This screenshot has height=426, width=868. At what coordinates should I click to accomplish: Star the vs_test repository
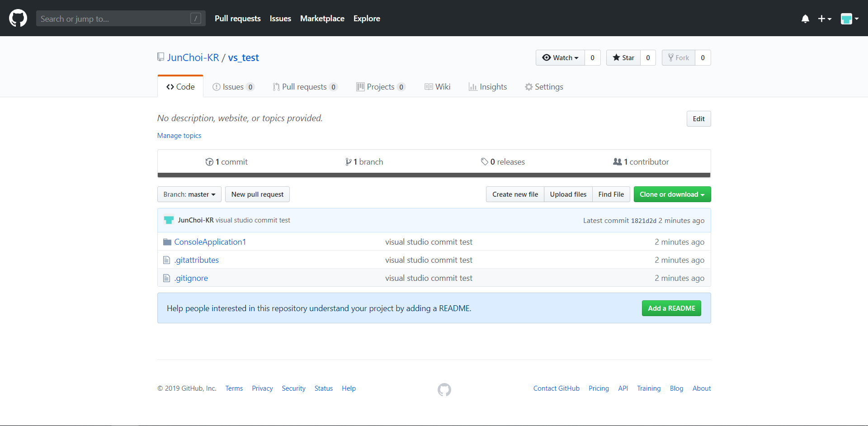(623, 57)
